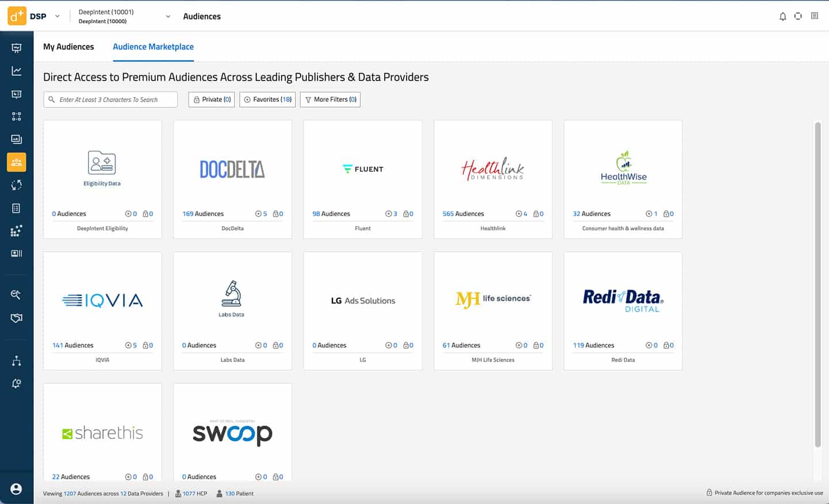Focus the audience search input field
The image size is (829, 504).
[x=110, y=99]
